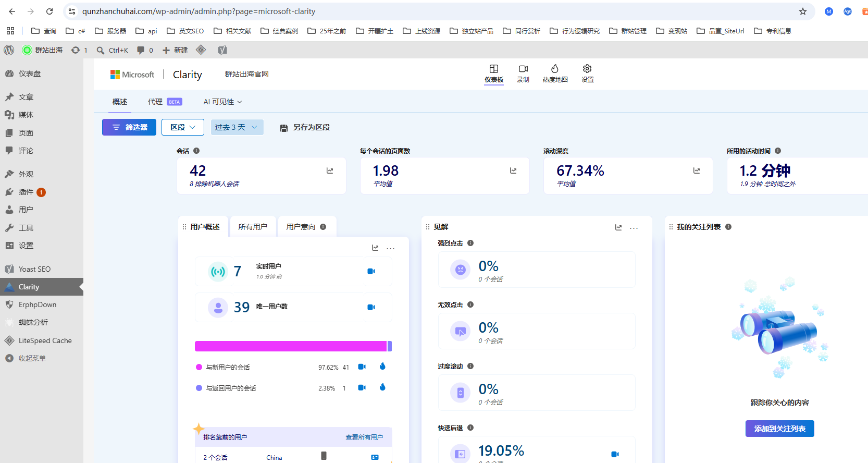Show trend chart for 滚动深度 card
This screenshot has width=868, height=463.
(697, 170)
